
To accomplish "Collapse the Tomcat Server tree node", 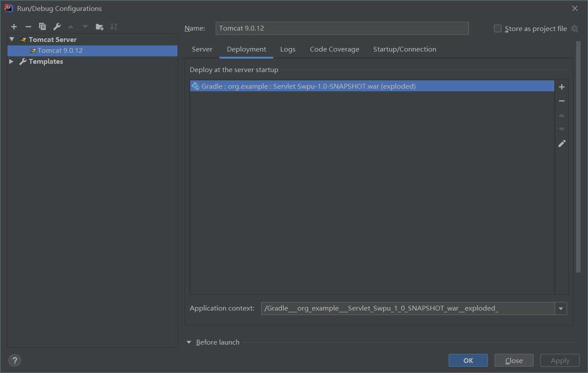I will [x=12, y=39].
